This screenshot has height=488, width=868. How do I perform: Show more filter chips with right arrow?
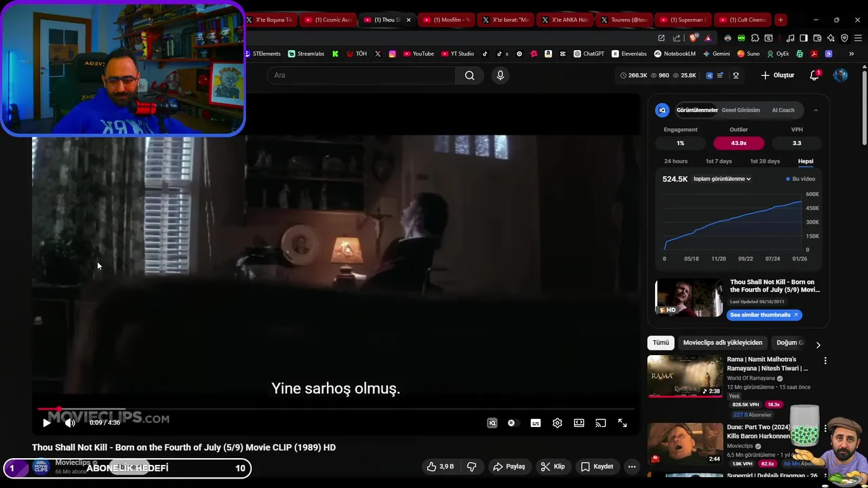pos(818,344)
